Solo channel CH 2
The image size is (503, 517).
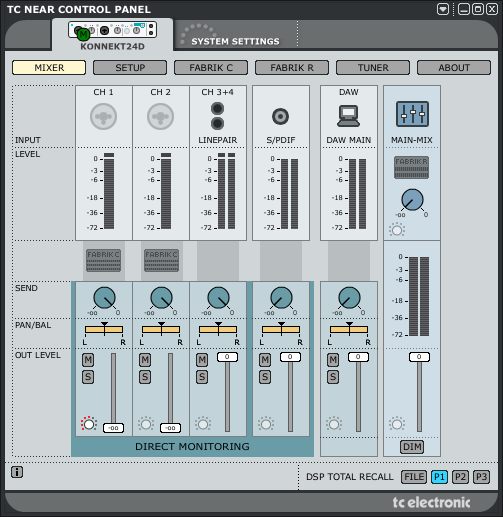[x=145, y=377]
